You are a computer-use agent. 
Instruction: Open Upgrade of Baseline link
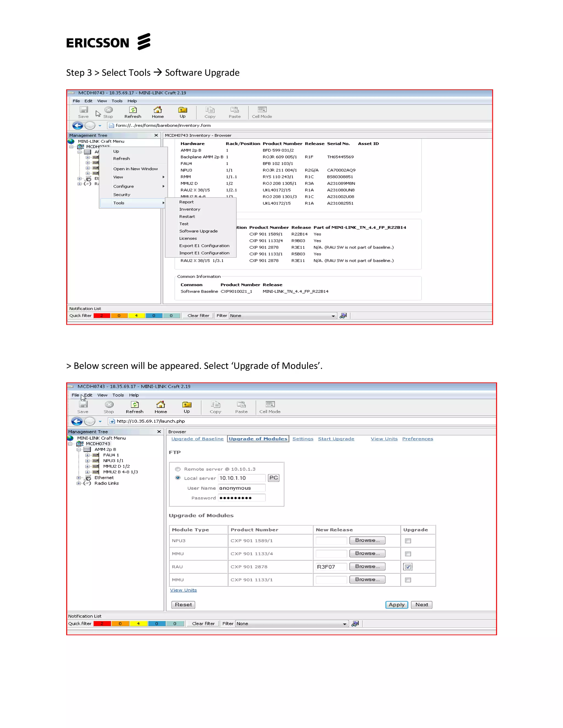[197, 439]
